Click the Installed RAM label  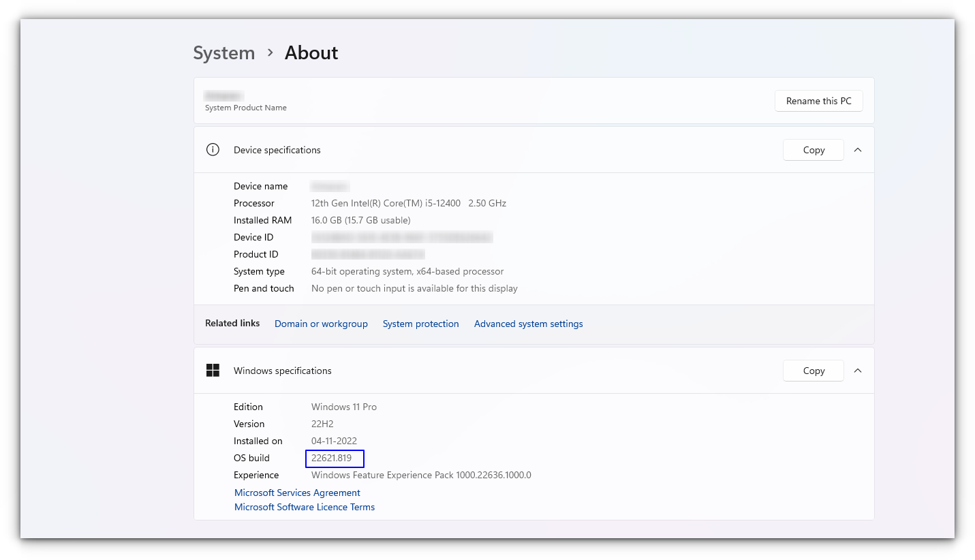pyautogui.click(x=263, y=220)
